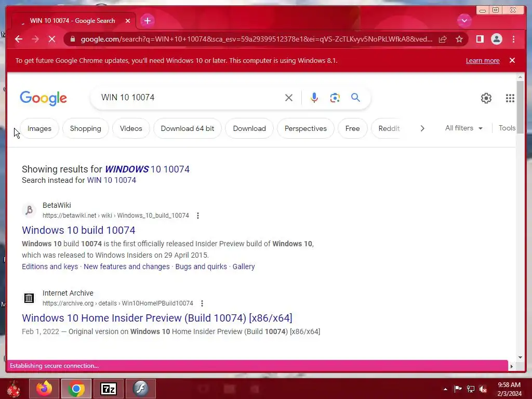Click the browser back arrow
The height and width of the screenshot is (399, 532).
[x=19, y=39]
